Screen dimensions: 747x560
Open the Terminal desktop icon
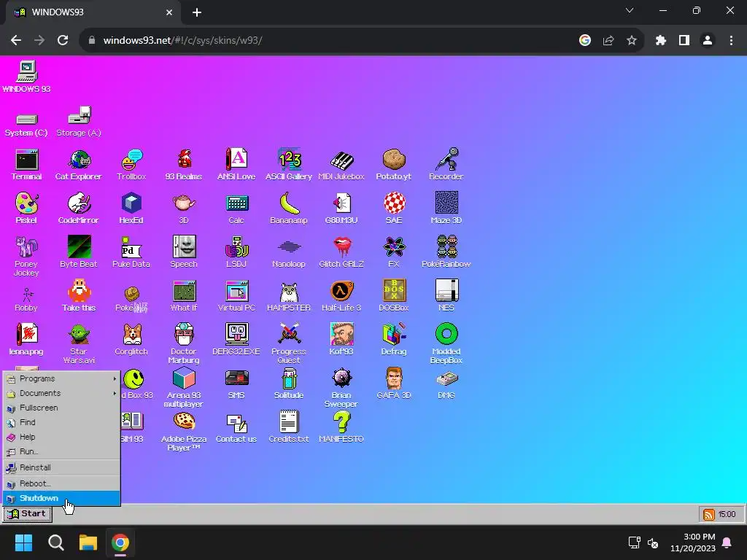(27, 165)
